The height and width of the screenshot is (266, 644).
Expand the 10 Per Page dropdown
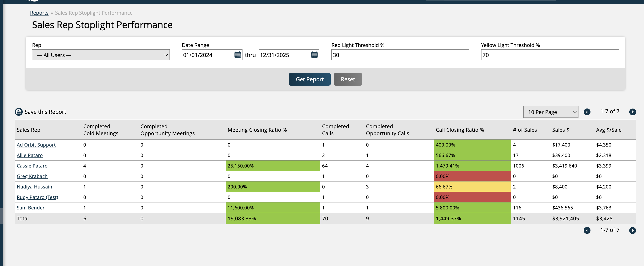[551, 112]
